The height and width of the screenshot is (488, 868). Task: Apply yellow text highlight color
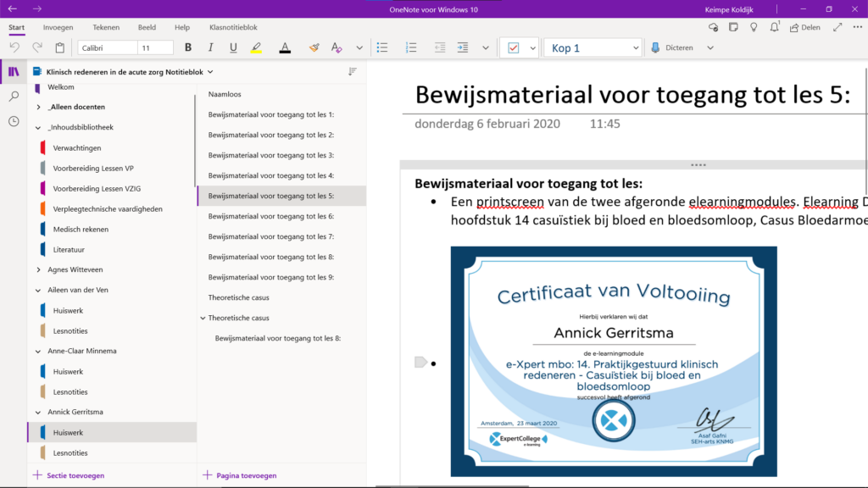(256, 47)
